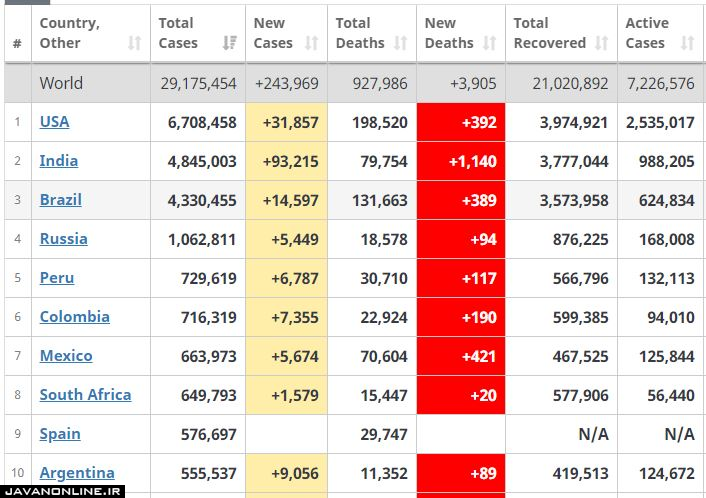Open the Peru country link

point(57,278)
